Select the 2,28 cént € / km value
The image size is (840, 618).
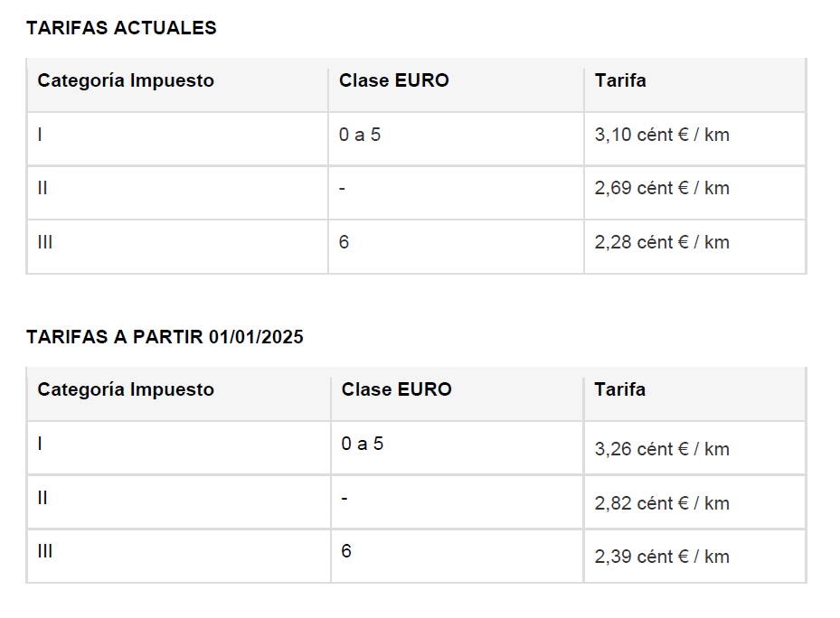pos(662,242)
